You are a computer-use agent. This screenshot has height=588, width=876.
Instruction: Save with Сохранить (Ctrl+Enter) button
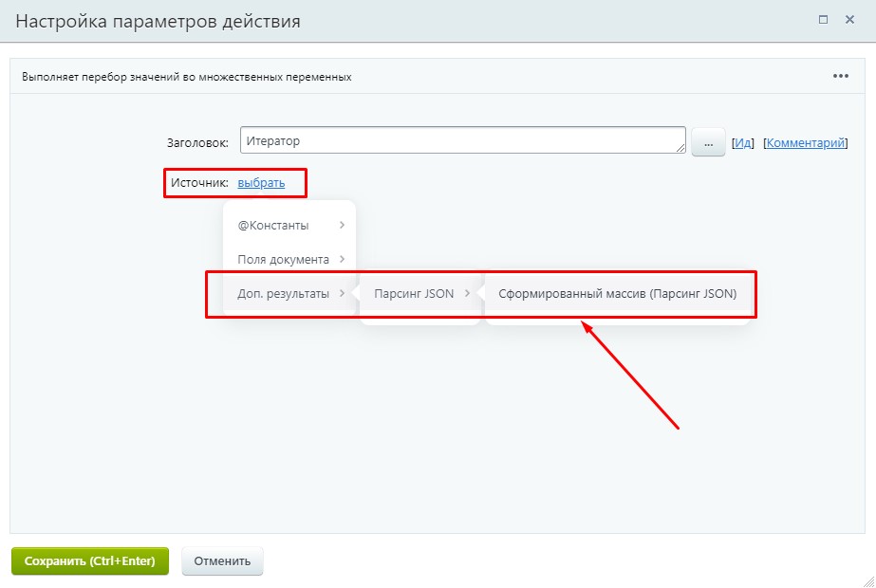[x=90, y=561]
